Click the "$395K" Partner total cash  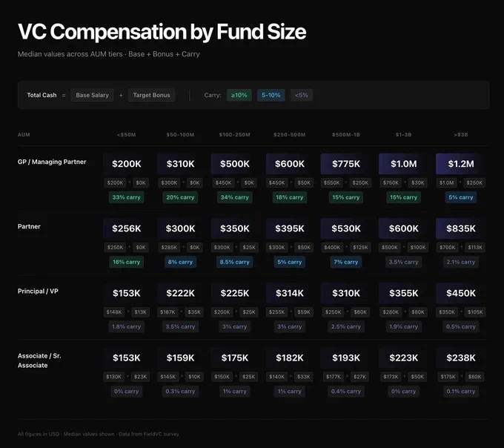coord(290,228)
